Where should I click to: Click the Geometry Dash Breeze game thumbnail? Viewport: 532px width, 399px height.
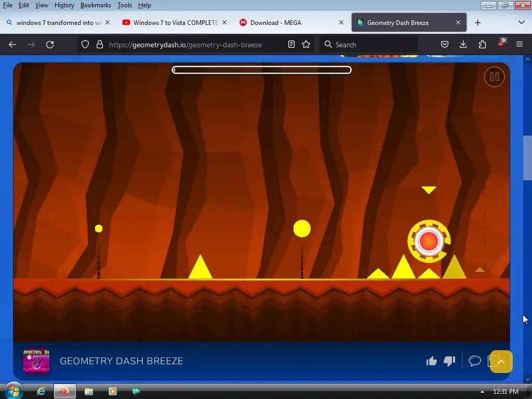click(x=36, y=361)
